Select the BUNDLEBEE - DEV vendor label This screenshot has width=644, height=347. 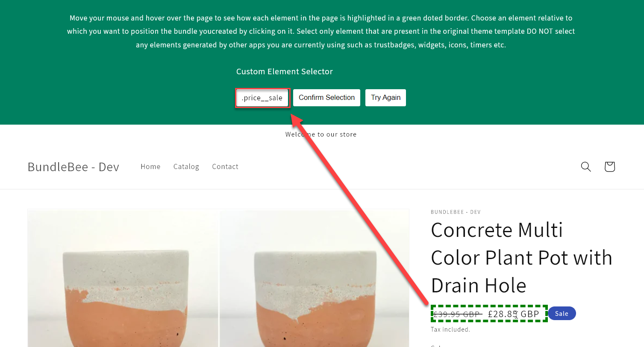pyautogui.click(x=456, y=212)
